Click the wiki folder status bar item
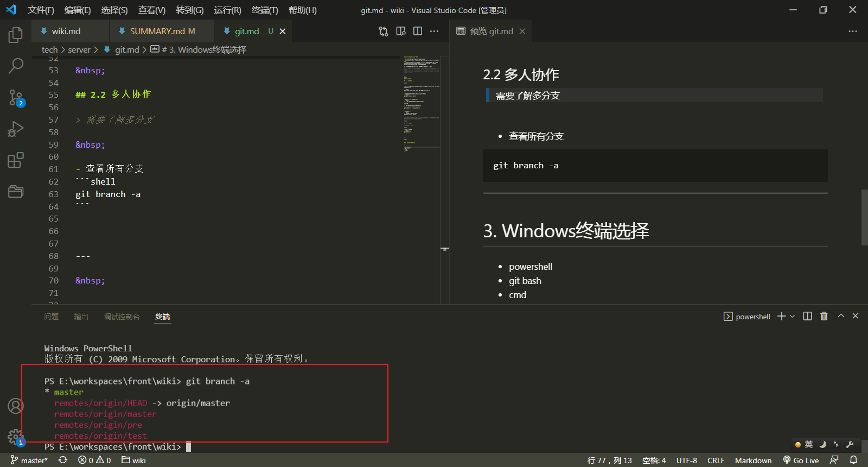Image resolution: width=868 pixels, height=467 pixels. click(133, 460)
